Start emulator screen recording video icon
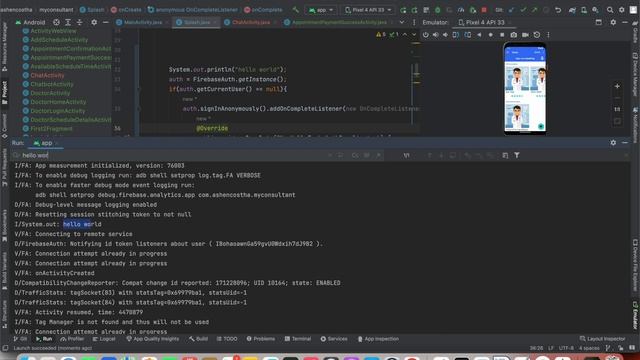Image resolution: width=640 pixels, height=360 pixels. [525, 35]
